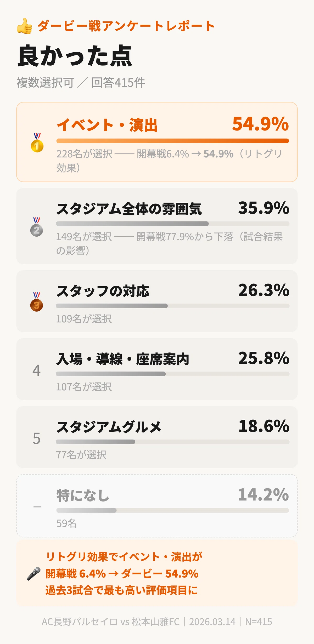The height and width of the screenshot is (644, 314).
Task: Click the bronze medal rank 3 icon
Action: point(37,302)
